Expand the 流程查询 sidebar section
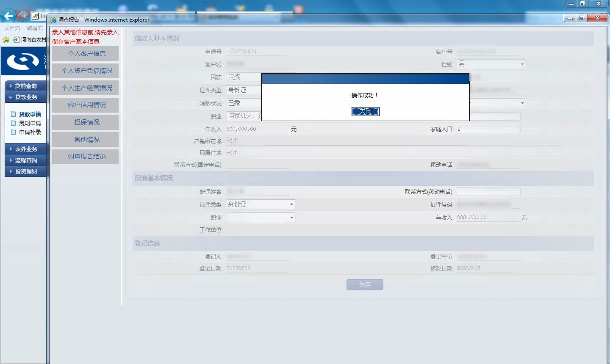 pyautogui.click(x=25, y=160)
